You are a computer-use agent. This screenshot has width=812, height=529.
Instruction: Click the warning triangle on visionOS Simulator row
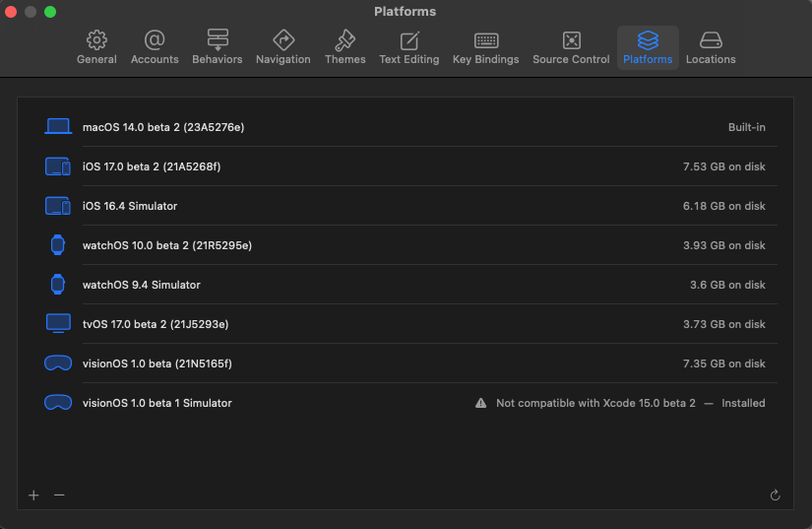480,403
